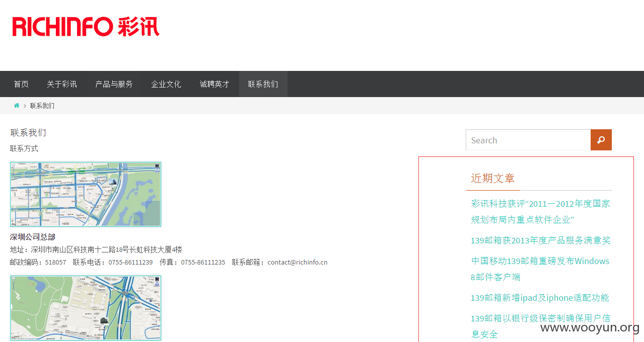Image resolution: width=644 pixels, height=342 pixels.
Task: Click the RICHINFO 彩讯 logo
Action: (86, 26)
